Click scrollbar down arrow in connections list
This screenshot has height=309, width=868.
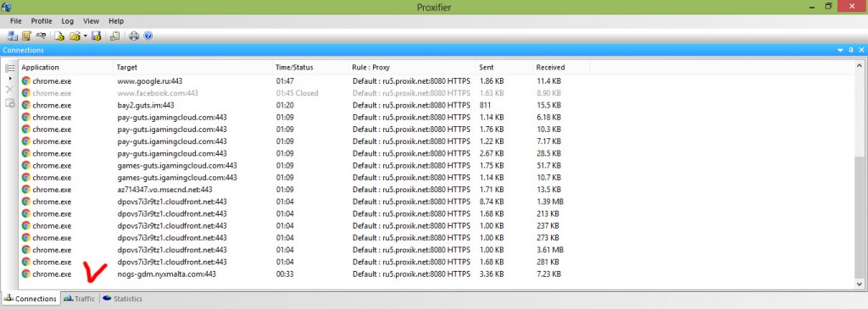pyautogui.click(x=860, y=284)
